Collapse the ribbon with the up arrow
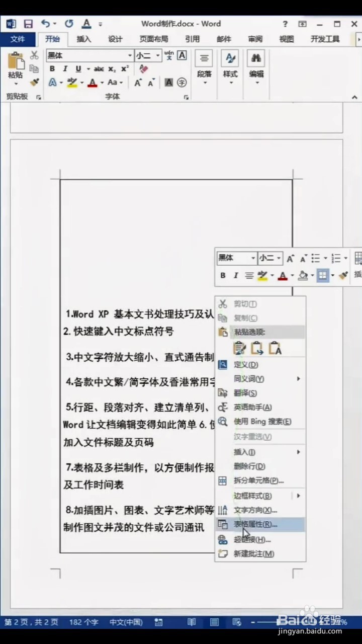Screen dimensions: 362x644 click(x=354, y=97)
